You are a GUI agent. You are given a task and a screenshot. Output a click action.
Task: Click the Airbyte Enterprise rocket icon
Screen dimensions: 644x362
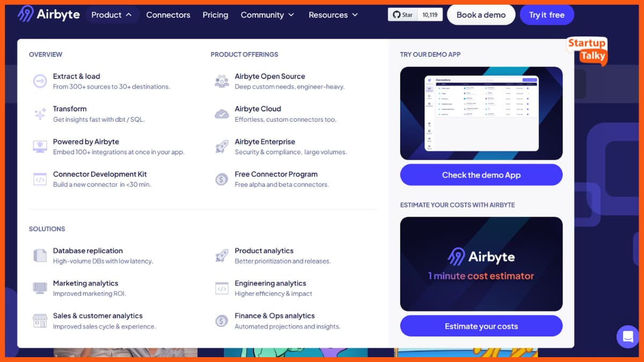pyautogui.click(x=222, y=147)
